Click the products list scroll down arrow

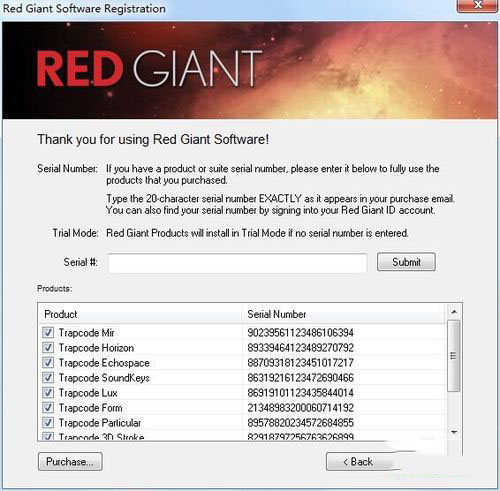click(454, 432)
